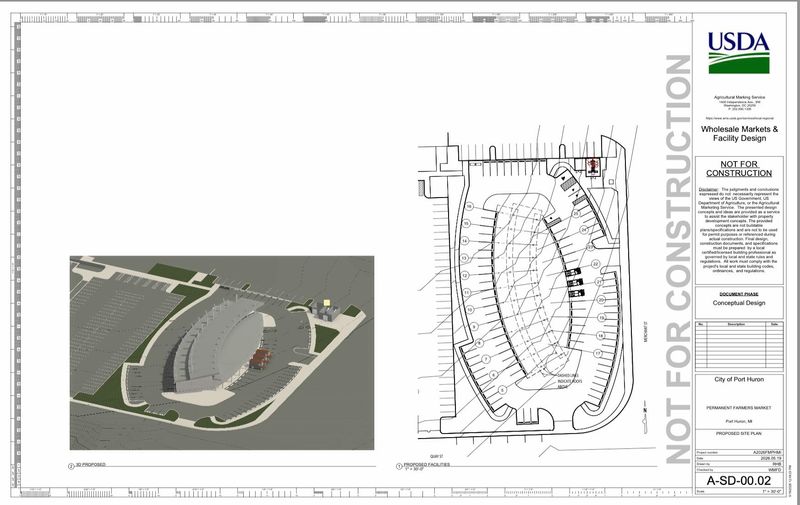Click the top parked truck symbol
The height and width of the screenshot is (505, 800).
[x=574, y=272]
